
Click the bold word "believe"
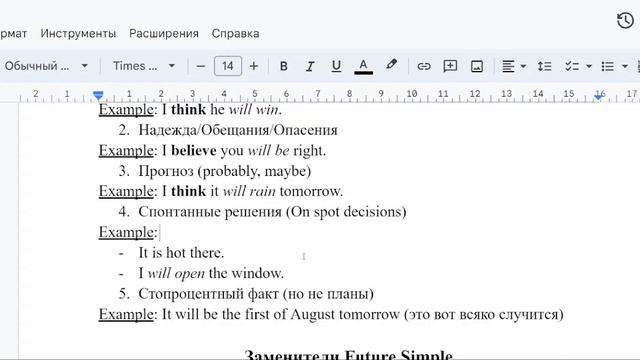(194, 151)
